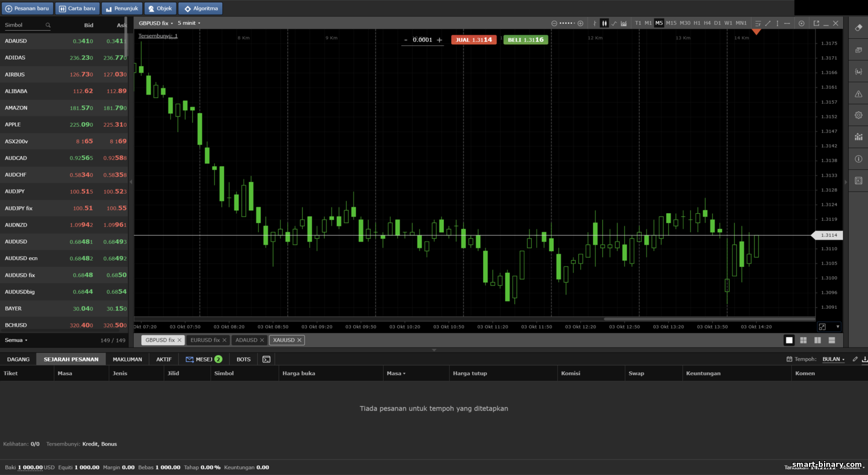868x475 pixels.
Task: Open the windows stack icon in right sidebar
Action: pyautogui.click(x=859, y=50)
